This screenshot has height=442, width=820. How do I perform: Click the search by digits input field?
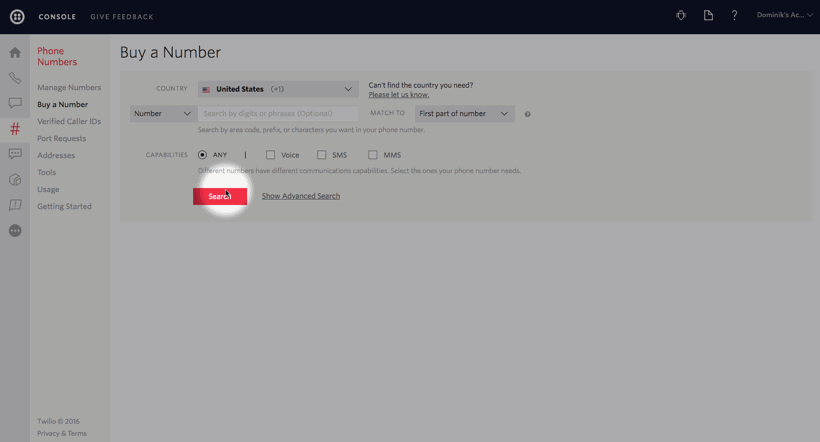point(278,114)
